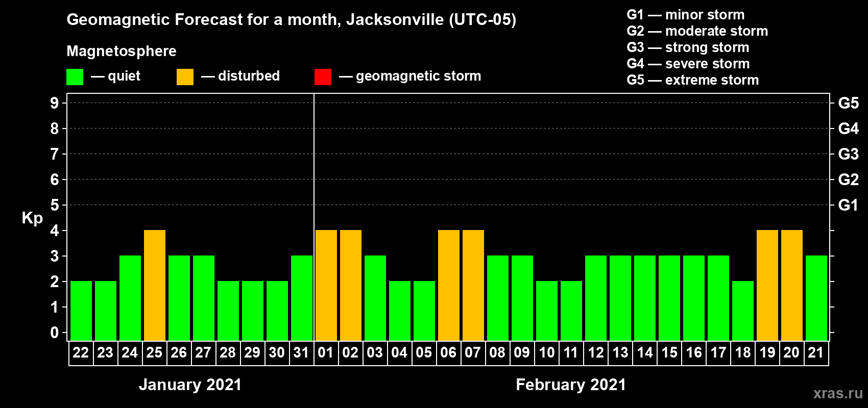Click the 'Kp' axis label
Viewport: 868px width, 408px height.
point(32,218)
